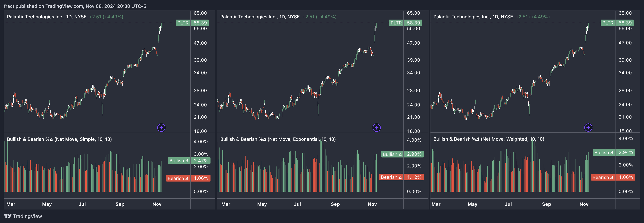
Task: Click the 0.00% level on right indicator scale
Action: (626, 192)
